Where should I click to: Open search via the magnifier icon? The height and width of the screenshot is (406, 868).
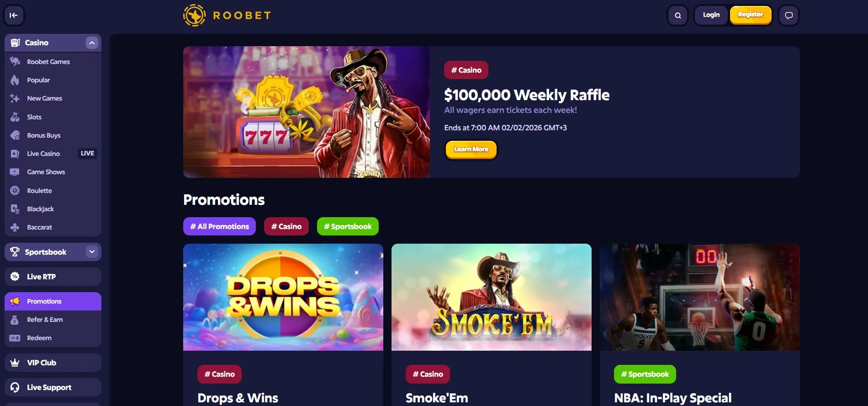[x=678, y=15]
